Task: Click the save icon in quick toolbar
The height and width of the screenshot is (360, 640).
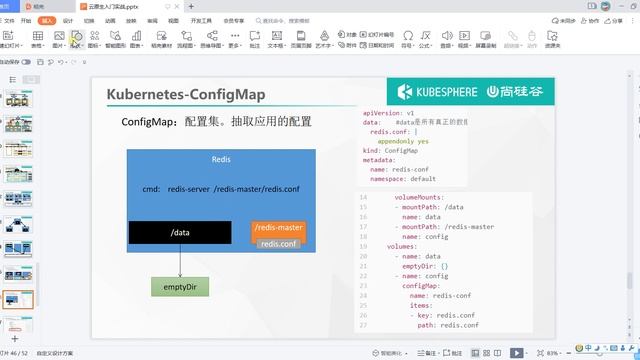Action: coord(40,62)
